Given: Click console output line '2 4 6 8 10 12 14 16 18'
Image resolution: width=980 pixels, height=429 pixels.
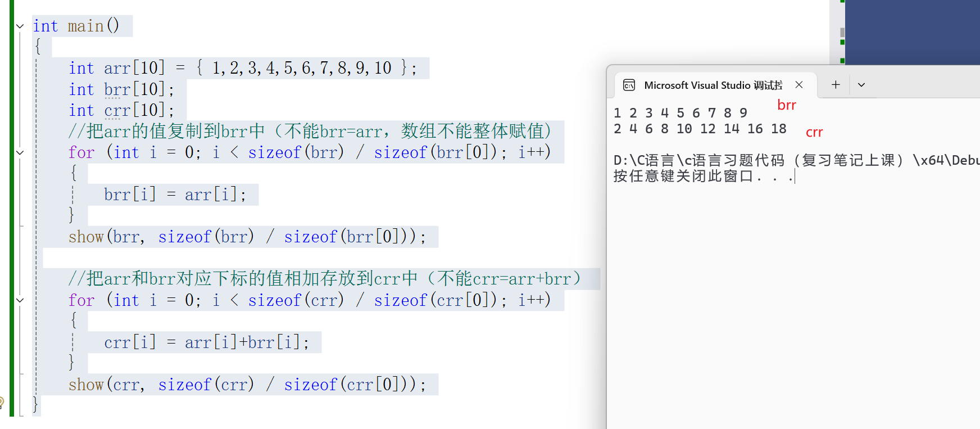Looking at the screenshot, I should (x=700, y=129).
